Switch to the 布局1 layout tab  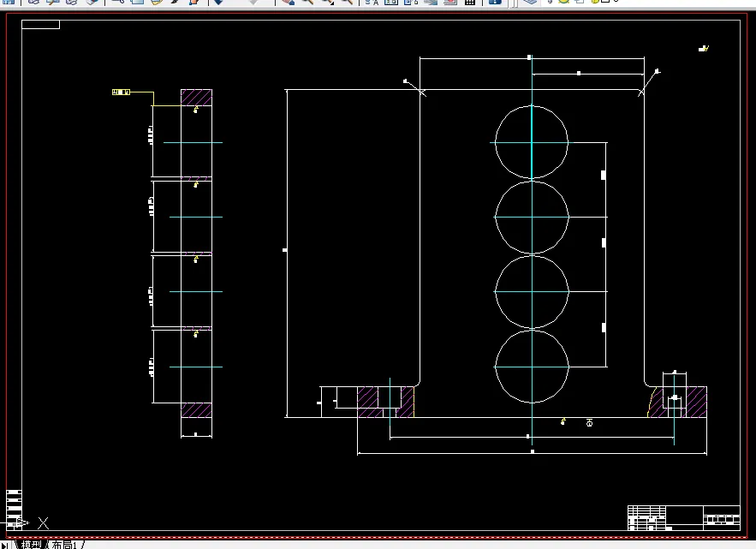tap(64, 545)
